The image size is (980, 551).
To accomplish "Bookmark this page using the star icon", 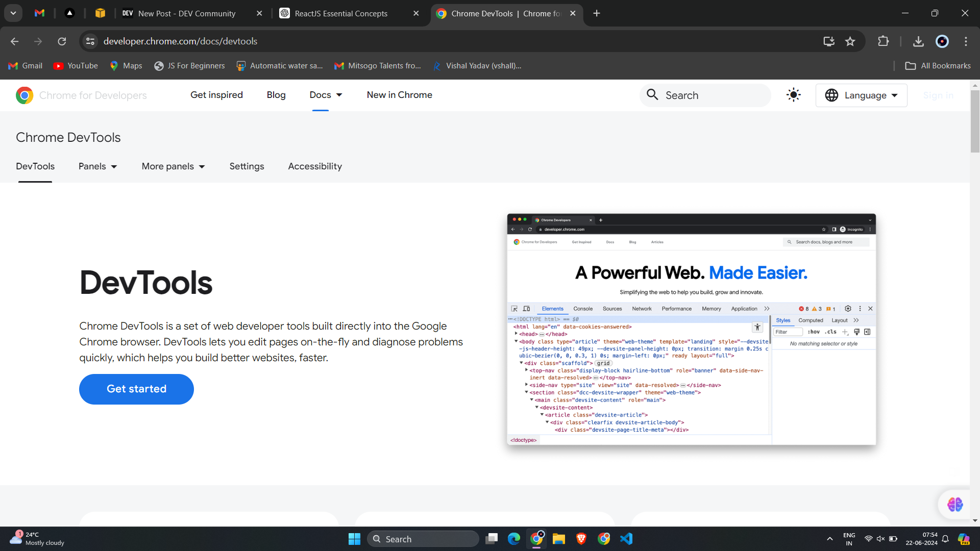I will coord(850,41).
